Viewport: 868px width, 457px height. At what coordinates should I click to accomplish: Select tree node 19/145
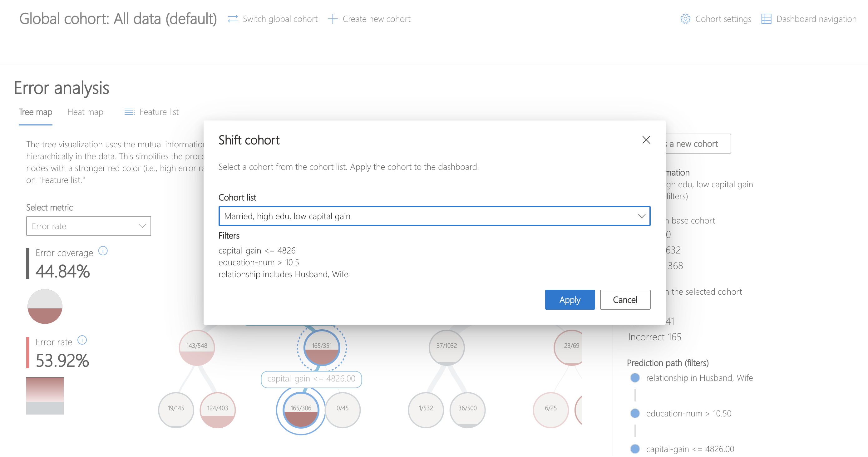pyautogui.click(x=176, y=410)
